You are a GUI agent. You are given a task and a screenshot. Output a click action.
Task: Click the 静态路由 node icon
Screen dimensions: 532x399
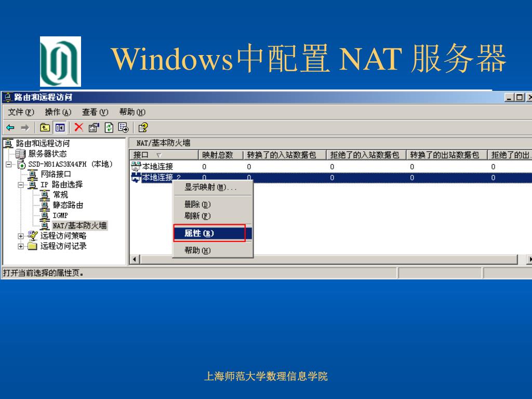pos(45,205)
